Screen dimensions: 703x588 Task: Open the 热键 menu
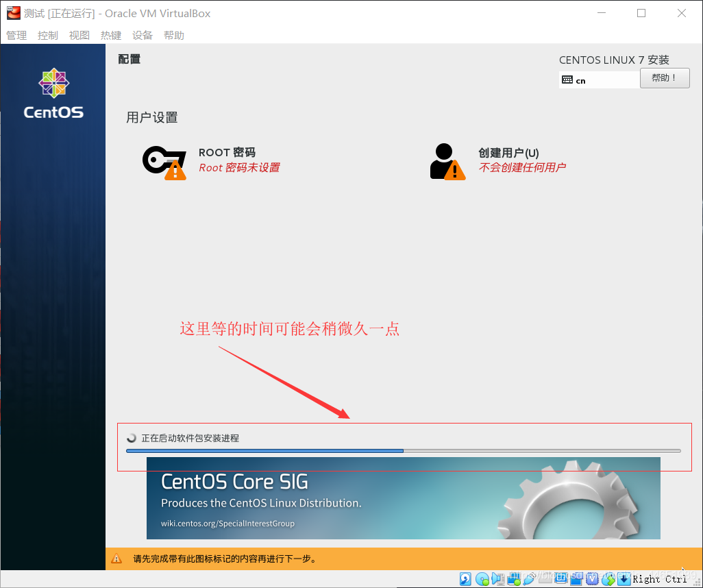[x=111, y=35]
